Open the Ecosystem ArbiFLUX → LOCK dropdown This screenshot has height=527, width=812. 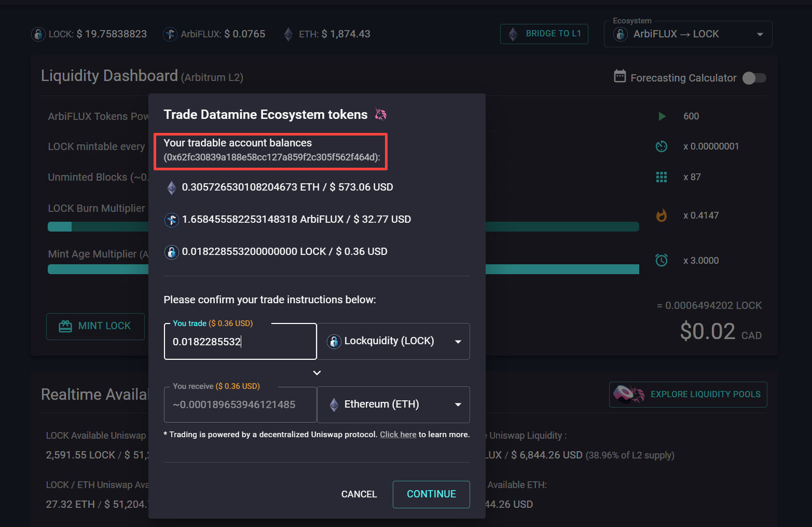coord(688,34)
